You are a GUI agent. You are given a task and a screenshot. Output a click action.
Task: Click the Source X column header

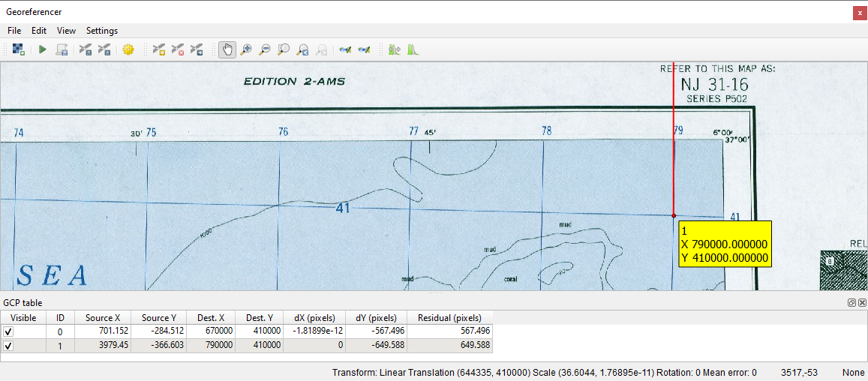click(103, 317)
